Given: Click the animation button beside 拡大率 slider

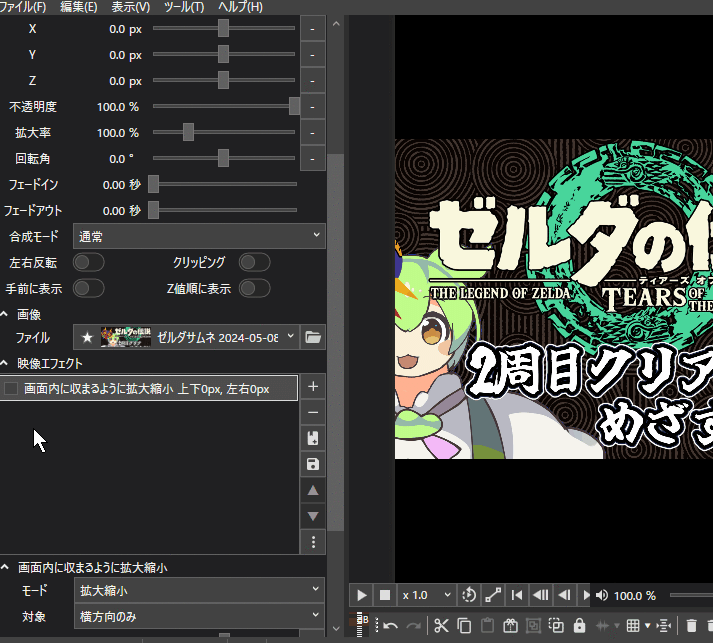Looking at the screenshot, I should pos(312,133).
